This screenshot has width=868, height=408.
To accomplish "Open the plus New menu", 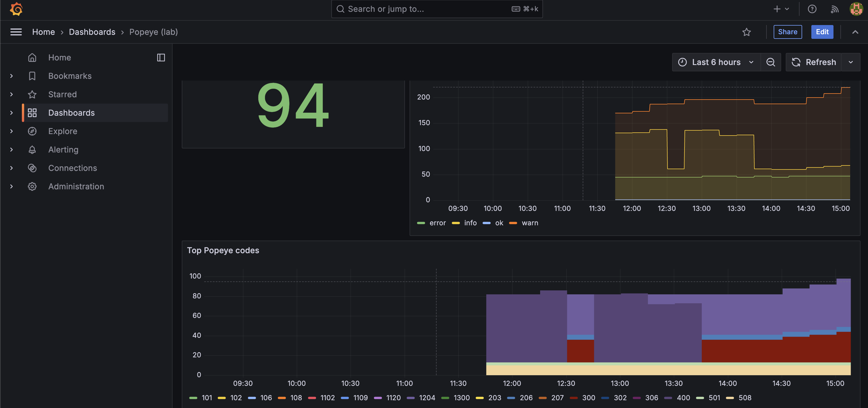I will (x=781, y=9).
